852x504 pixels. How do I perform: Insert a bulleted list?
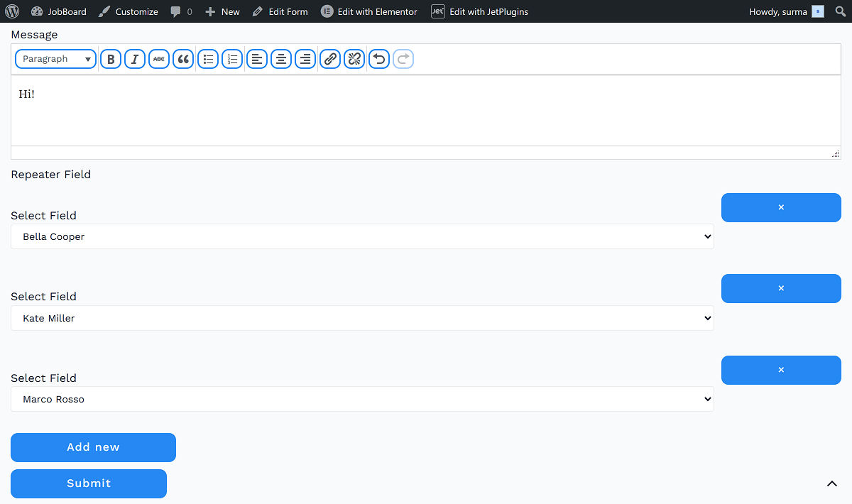click(x=208, y=59)
